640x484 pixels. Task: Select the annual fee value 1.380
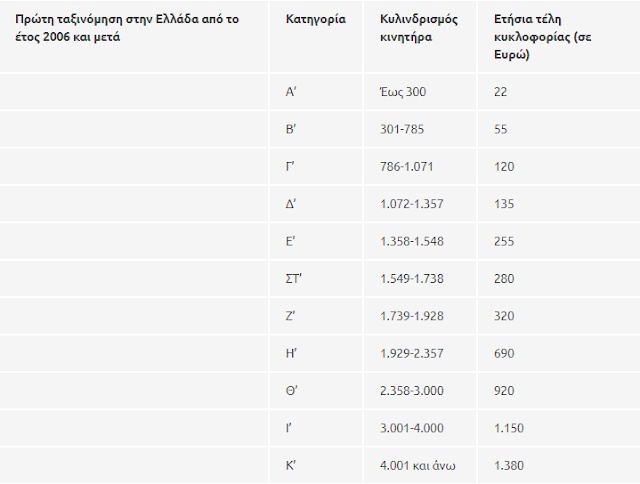coord(509,464)
